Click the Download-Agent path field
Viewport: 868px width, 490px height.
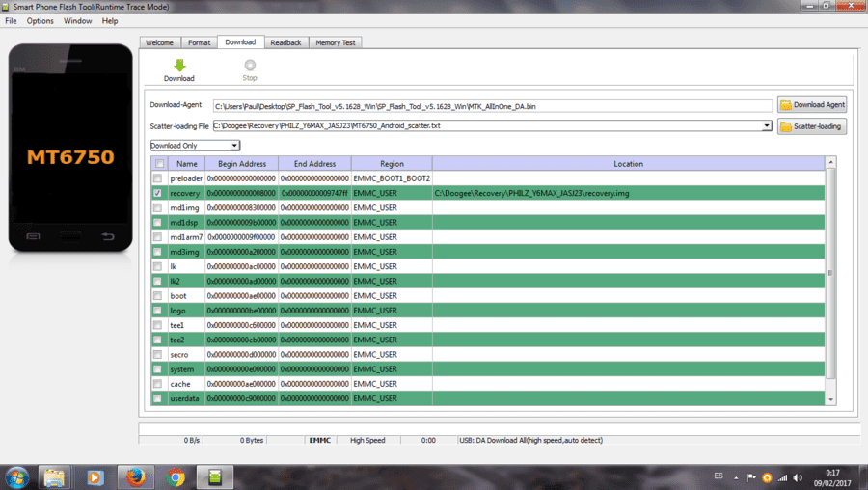click(493, 106)
